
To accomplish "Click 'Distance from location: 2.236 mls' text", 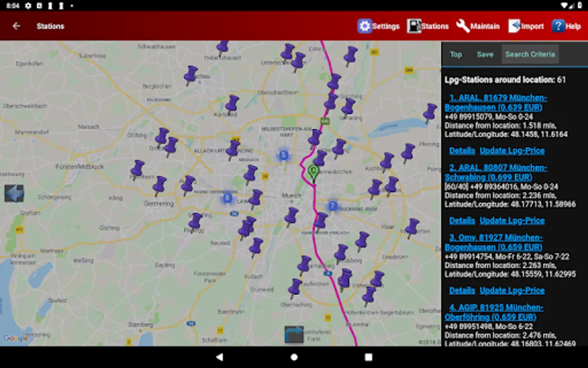I will point(500,195).
